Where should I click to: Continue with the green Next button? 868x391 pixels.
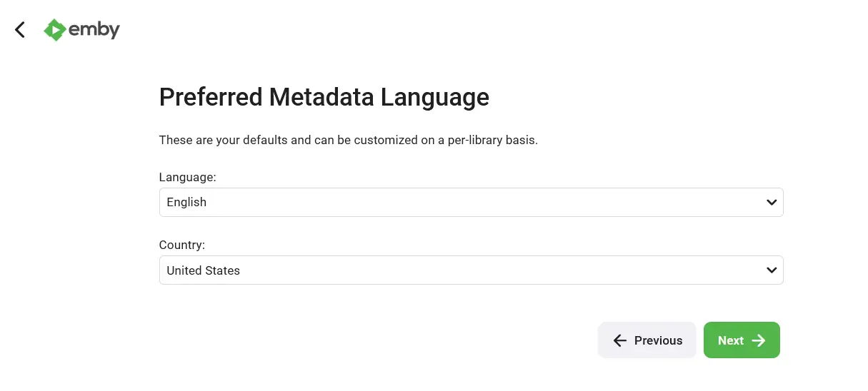pyautogui.click(x=742, y=340)
